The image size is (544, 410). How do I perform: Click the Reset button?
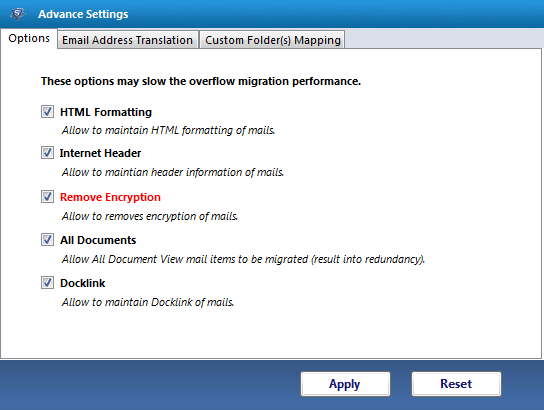[x=456, y=384]
